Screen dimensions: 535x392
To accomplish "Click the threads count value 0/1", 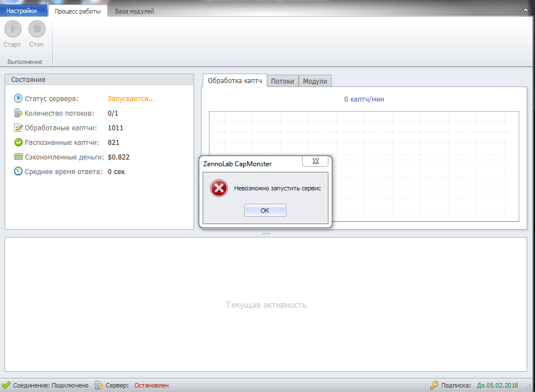I will click(x=113, y=113).
